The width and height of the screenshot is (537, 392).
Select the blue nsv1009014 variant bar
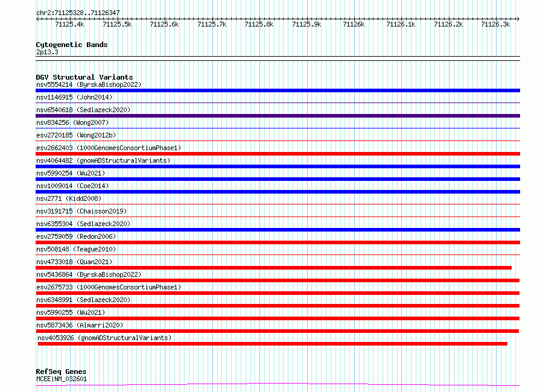click(x=278, y=192)
